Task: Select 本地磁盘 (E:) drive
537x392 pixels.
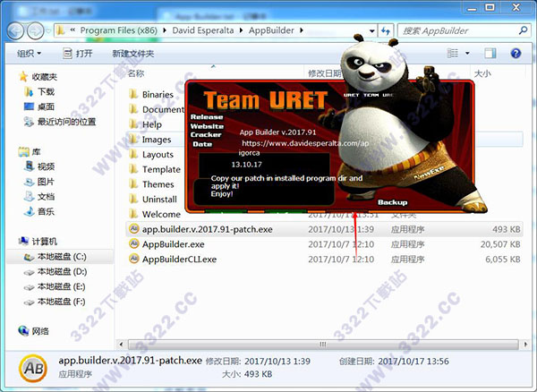Action: [x=55, y=286]
